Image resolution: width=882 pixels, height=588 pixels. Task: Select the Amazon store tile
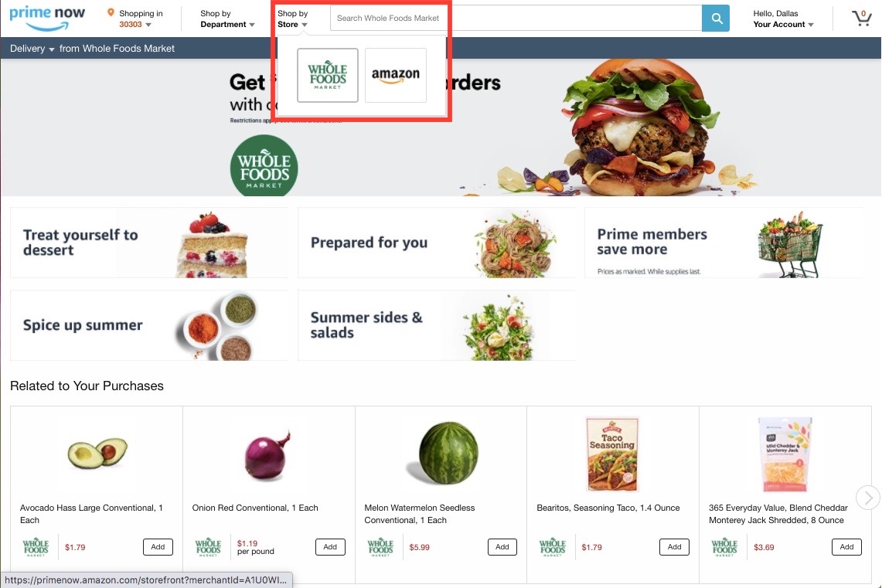(x=396, y=75)
